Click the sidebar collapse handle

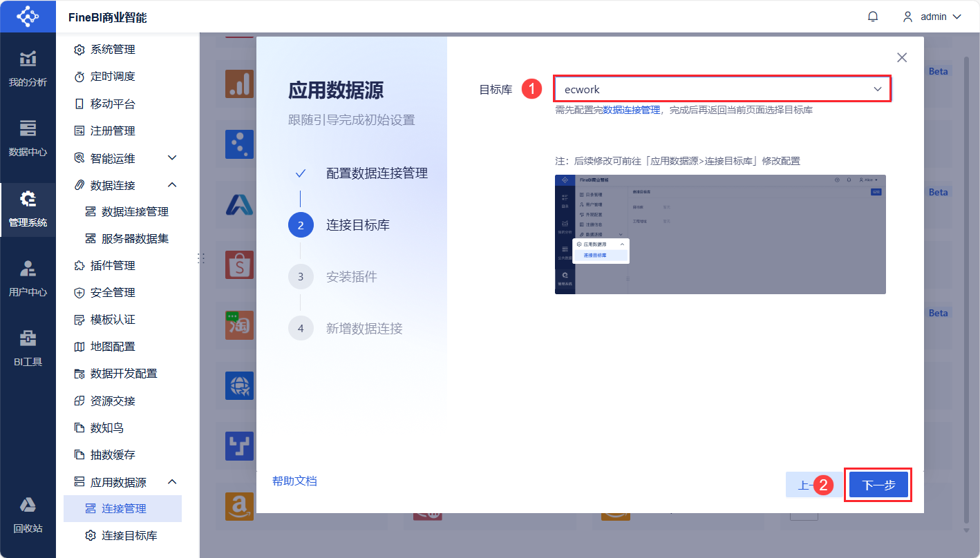point(201,258)
